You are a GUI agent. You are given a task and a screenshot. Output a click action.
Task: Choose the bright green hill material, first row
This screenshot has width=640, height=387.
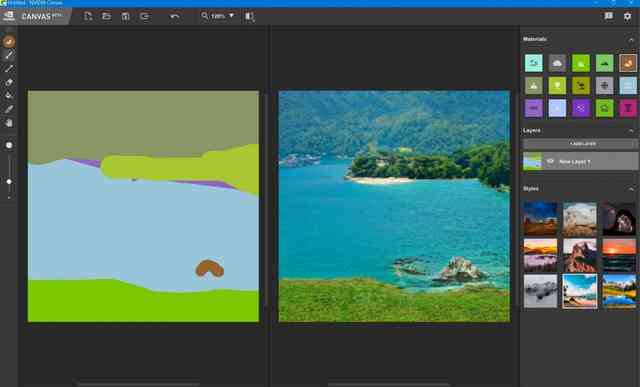[x=581, y=63]
